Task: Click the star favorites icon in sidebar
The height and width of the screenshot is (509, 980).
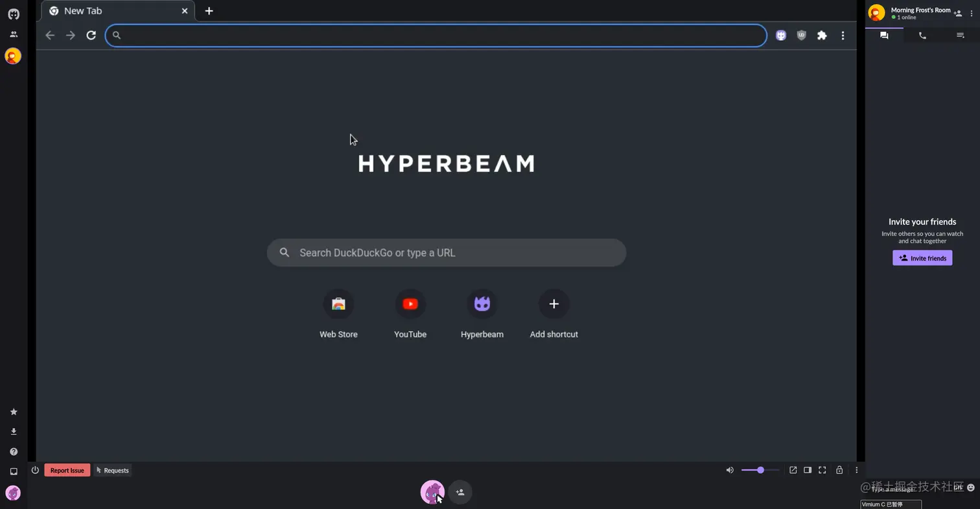Action: click(x=14, y=412)
